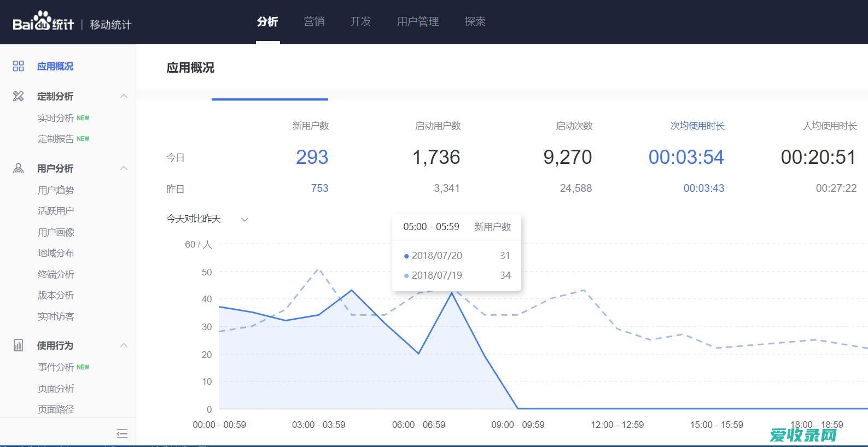Click yesterday's per-user duration 00:27:22

(836, 189)
